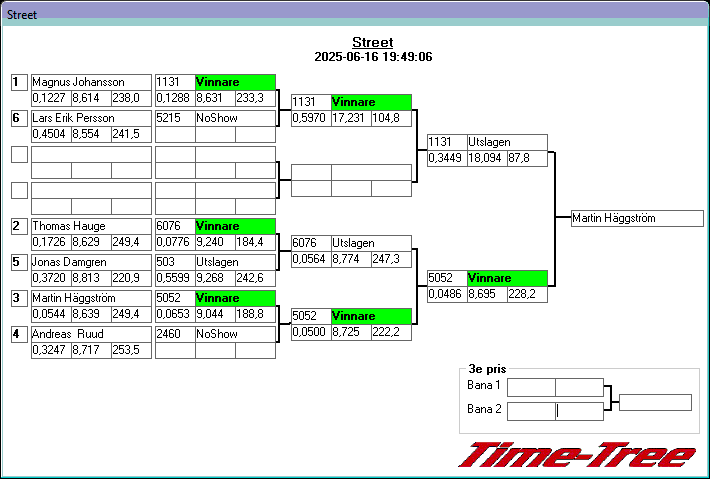Click the 222,2 speed cell
Viewport: 710px width, 479px height.
392,332
